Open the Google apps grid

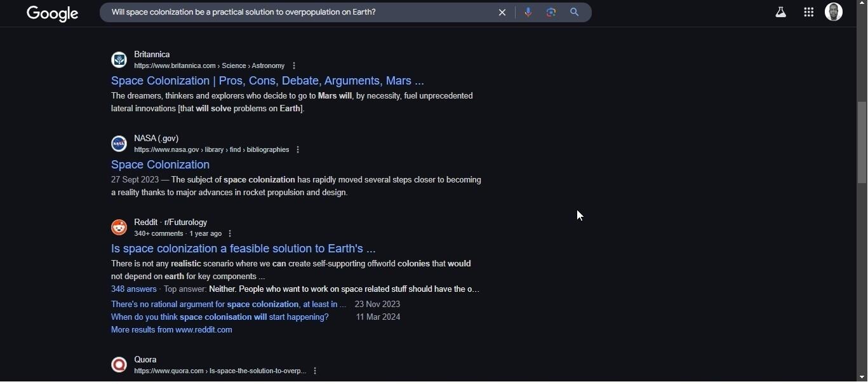pos(808,12)
